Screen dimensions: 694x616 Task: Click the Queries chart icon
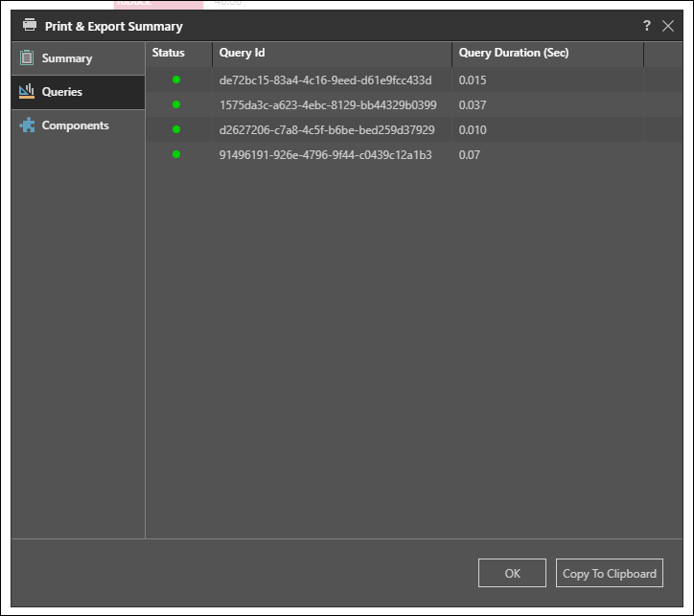27,92
